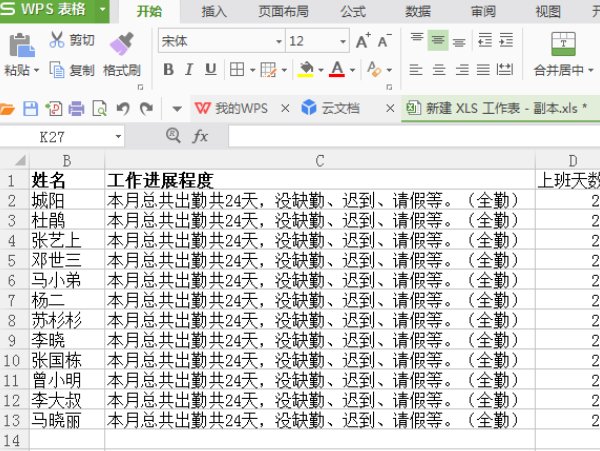This screenshot has height=451, width=600.
Task: Open the 视图 ribbon tab
Action: [x=548, y=11]
